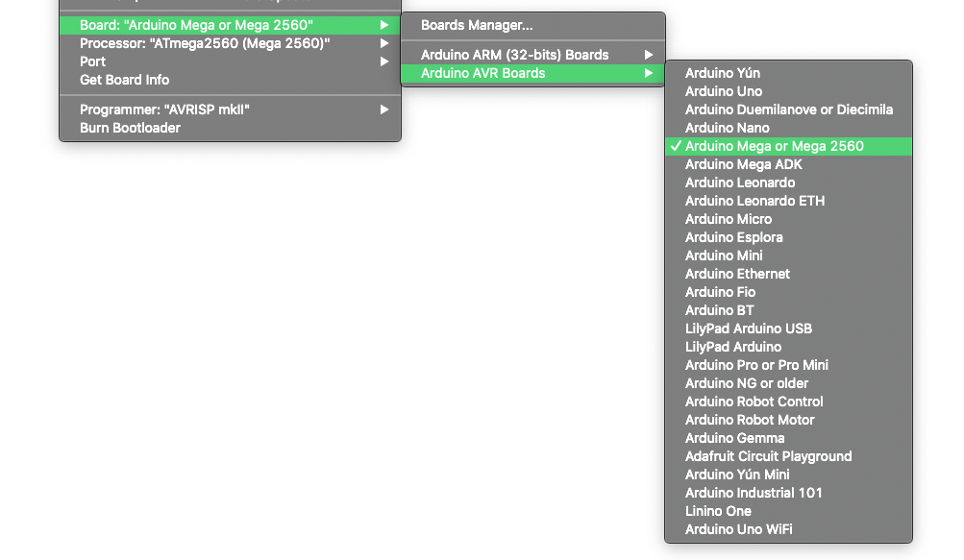Select Arduino Pro or Pro Mini
Image resolution: width=964 pixels, height=560 pixels.
788,365
